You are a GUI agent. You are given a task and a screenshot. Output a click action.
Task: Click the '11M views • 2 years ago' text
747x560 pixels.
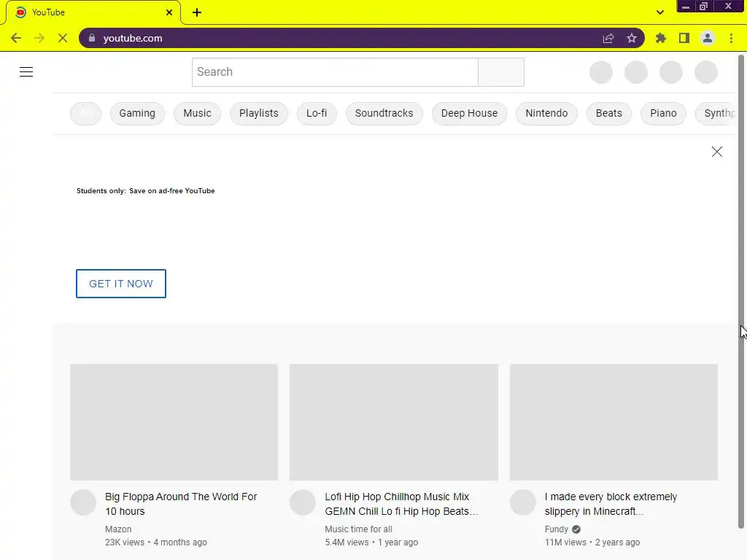(x=592, y=542)
